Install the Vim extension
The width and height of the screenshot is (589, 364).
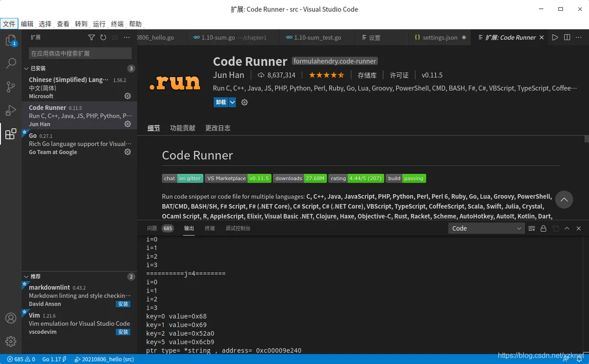point(123,332)
